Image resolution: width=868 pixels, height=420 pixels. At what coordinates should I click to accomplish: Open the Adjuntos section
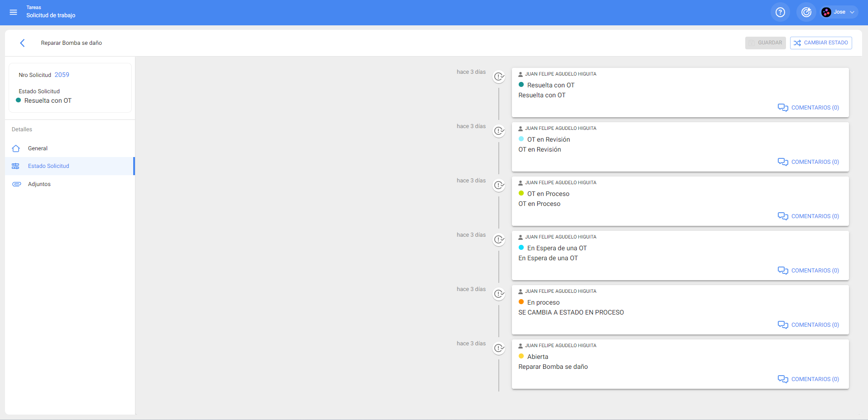39,184
